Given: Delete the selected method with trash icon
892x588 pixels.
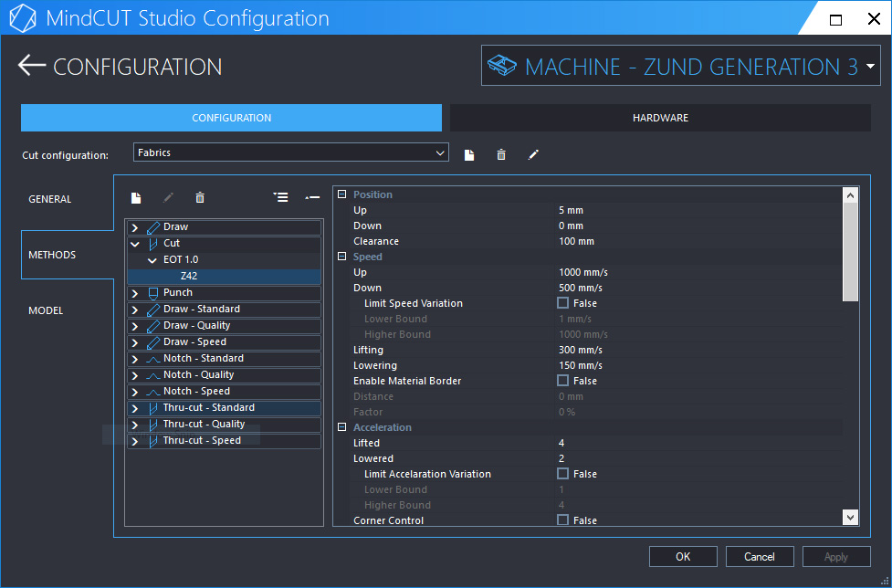Looking at the screenshot, I should click(200, 198).
